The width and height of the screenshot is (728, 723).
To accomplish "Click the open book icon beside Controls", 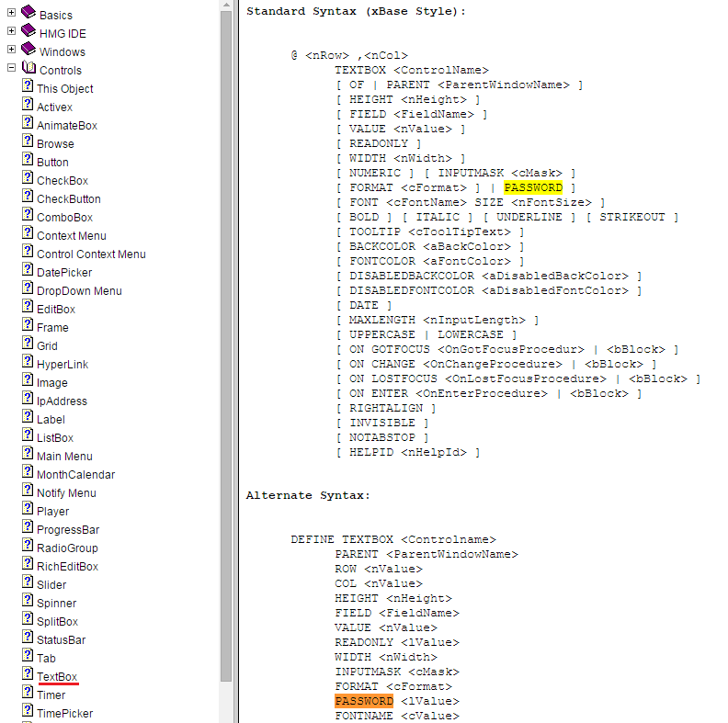I will coord(28,69).
